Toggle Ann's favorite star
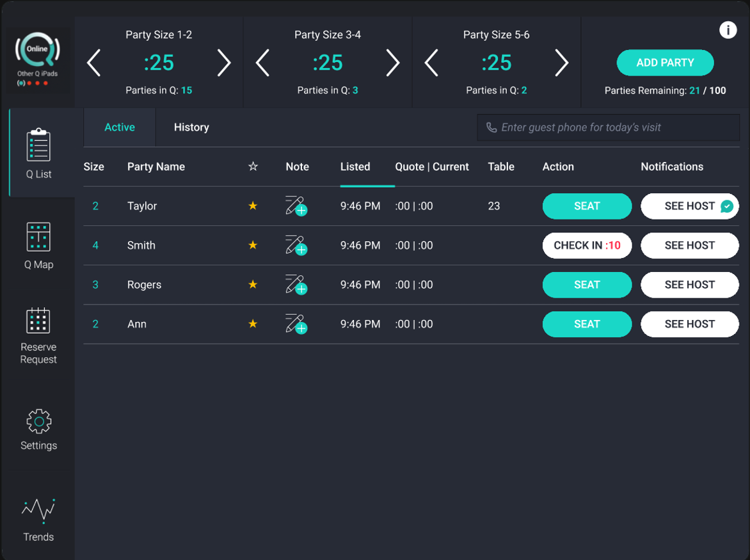750x560 pixels. pos(253,323)
